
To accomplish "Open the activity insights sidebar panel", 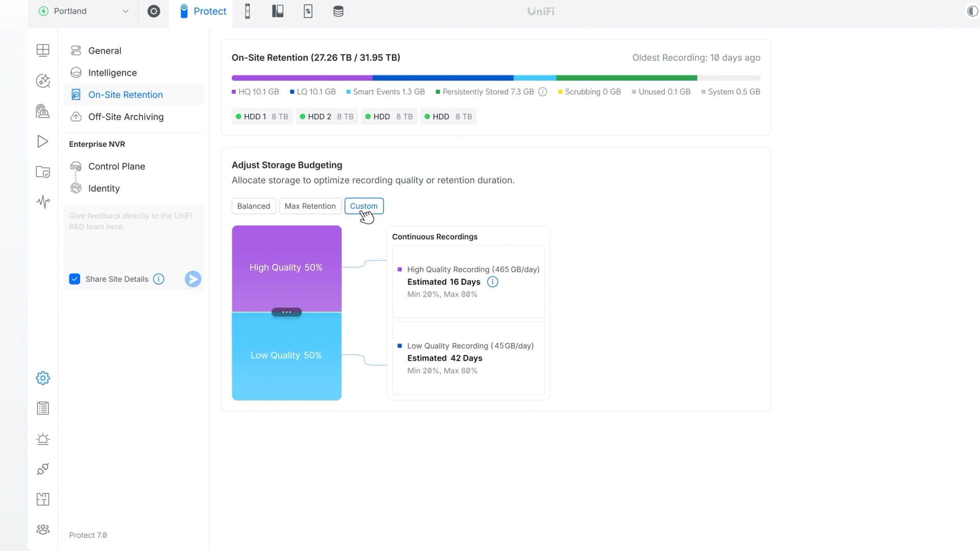I will (x=43, y=202).
